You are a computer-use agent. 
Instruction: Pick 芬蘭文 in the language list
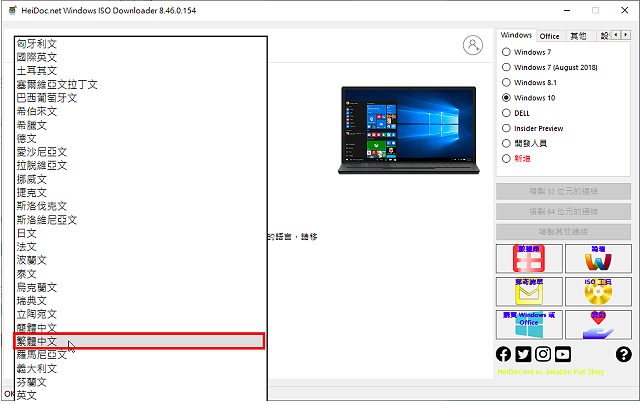(141, 382)
